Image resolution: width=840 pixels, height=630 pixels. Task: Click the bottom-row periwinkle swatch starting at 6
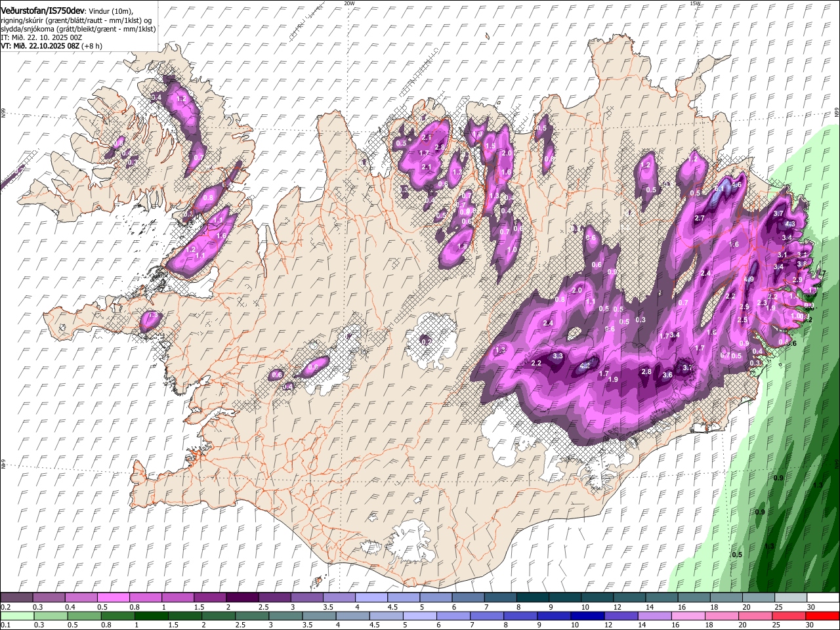(453, 616)
